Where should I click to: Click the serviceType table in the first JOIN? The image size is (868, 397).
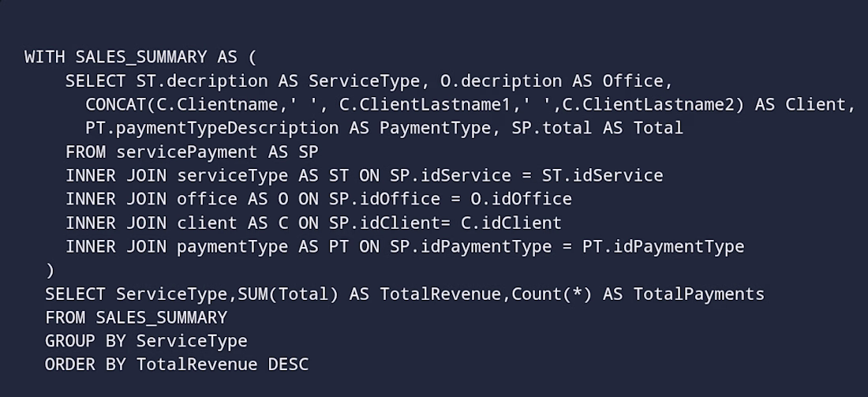(x=233, y=175)
